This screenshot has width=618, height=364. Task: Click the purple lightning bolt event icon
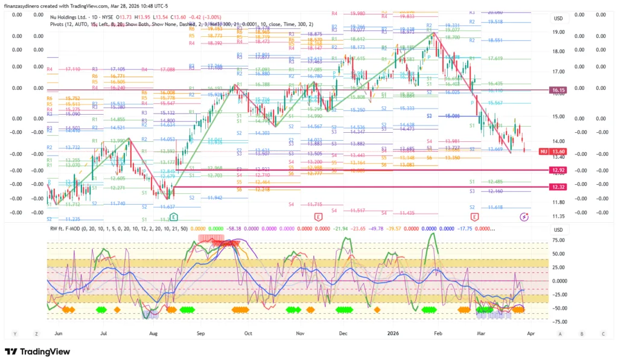(x=524, y=216)
